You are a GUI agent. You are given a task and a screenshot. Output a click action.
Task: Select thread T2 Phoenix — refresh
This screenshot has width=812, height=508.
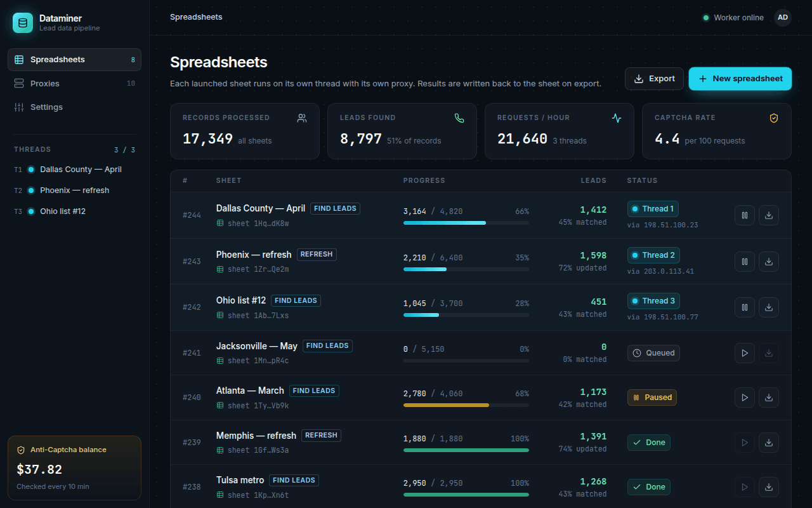[x=74, y=190]
